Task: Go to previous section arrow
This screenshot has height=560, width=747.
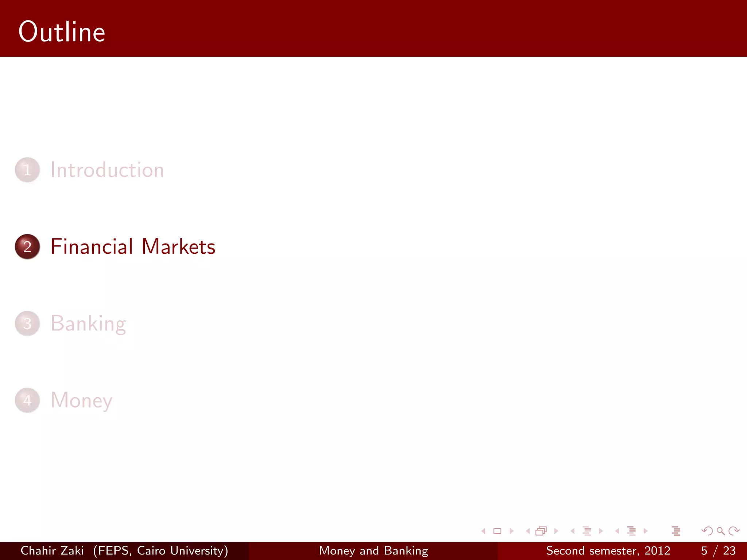Action: (617, 531)
